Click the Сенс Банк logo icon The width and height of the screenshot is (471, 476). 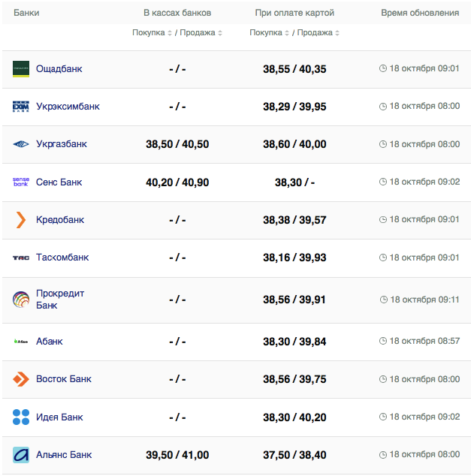click(21, 182)
